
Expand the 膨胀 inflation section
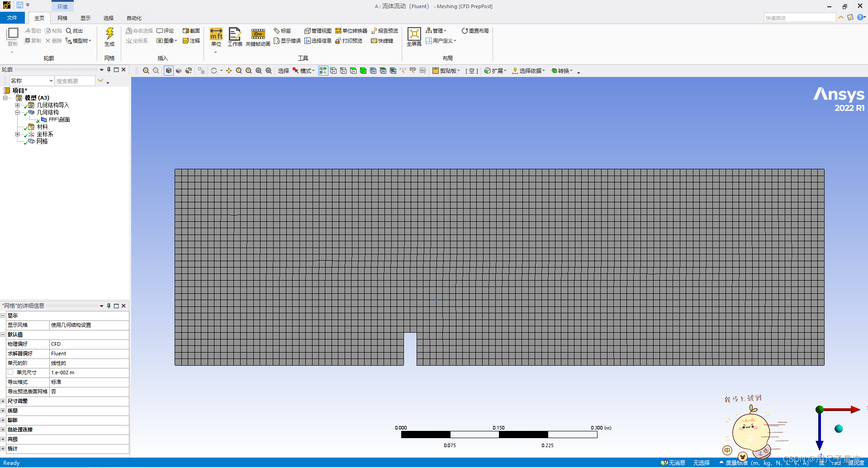(3, 420)
